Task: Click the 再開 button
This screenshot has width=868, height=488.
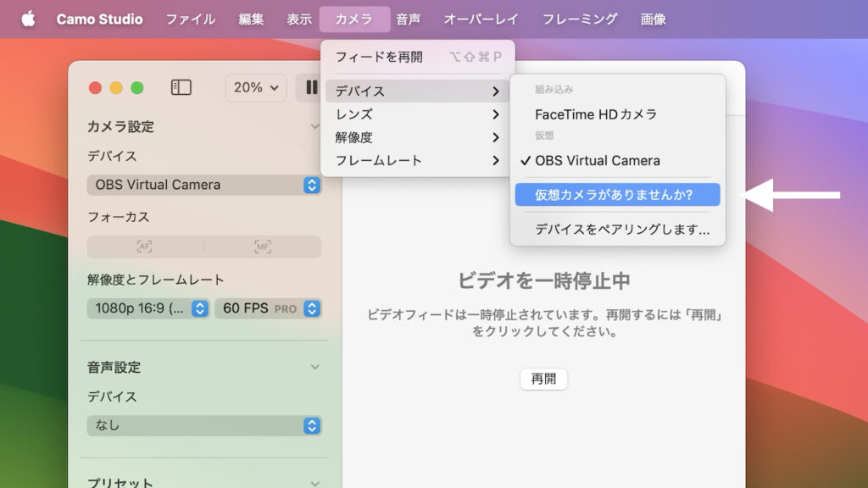Action: click(x=543, y=379)
